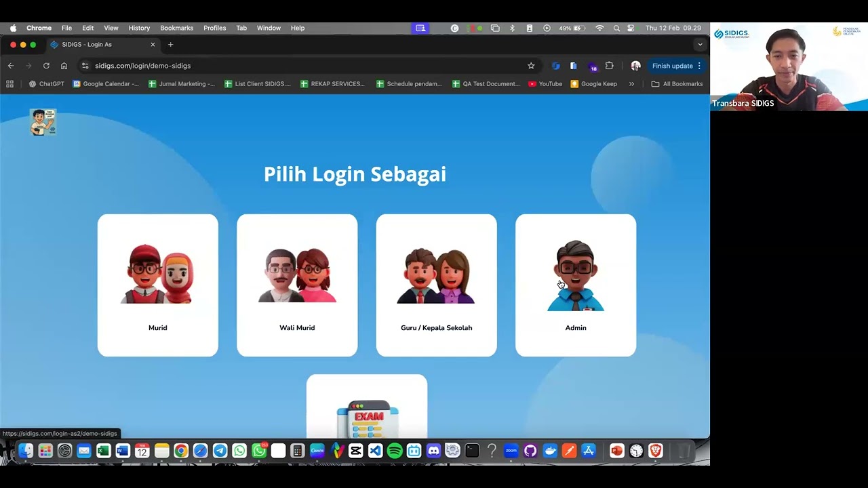Open the Google Keep bookmark
868x488 pixels.
point(594,84)
